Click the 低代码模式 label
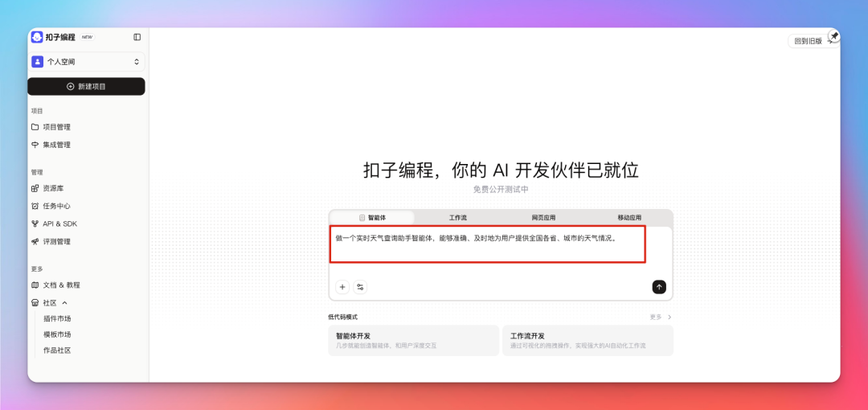The height and width of the screenshot is (410, 868). 342,317
